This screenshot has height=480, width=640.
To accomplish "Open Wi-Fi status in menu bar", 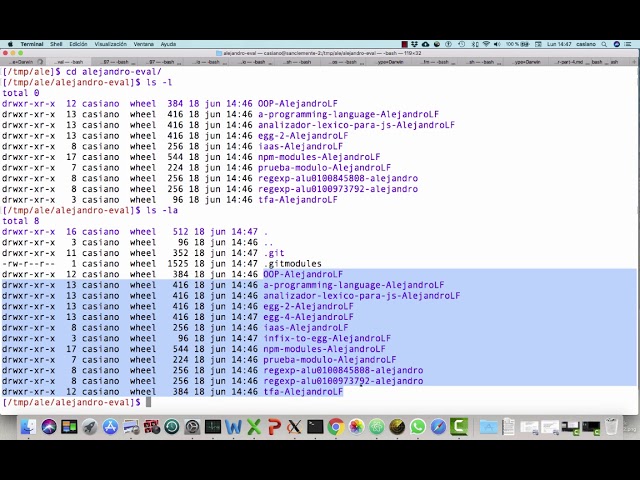I will pos(486,44).
